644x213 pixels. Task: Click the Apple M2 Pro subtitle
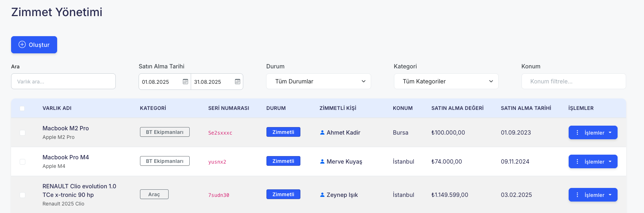[59, 137]
